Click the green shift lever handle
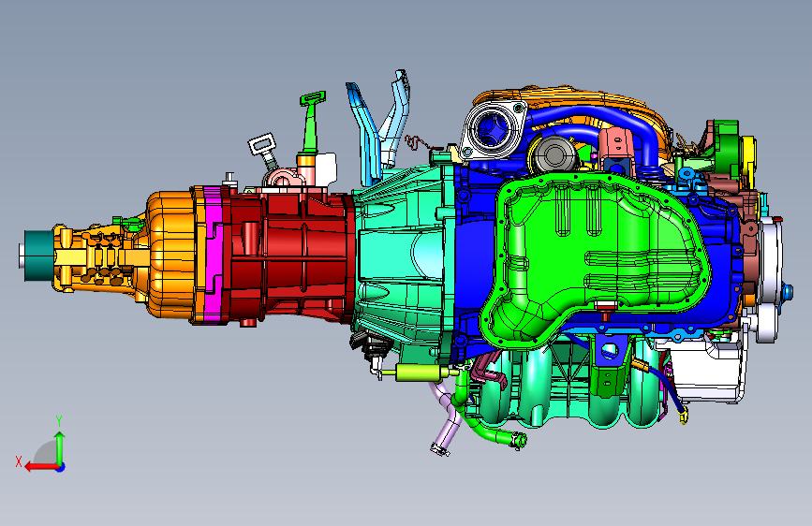 point(311,122)
